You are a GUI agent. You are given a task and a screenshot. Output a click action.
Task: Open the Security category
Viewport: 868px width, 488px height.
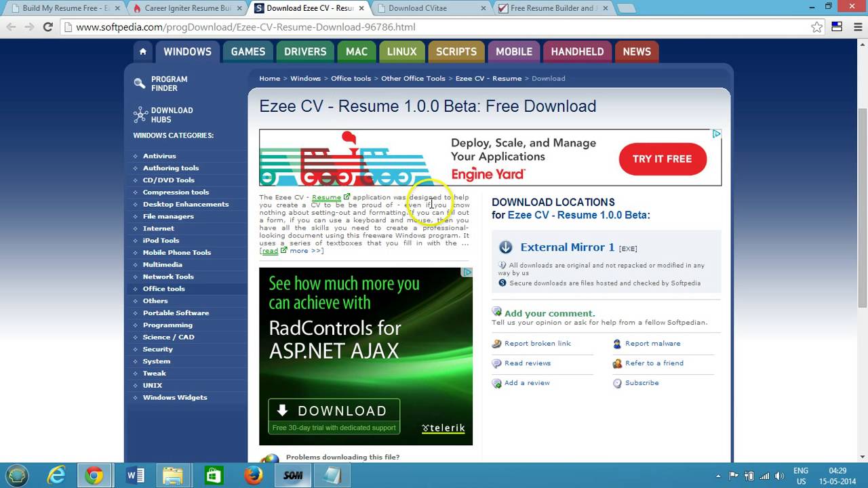pos(157,349)
